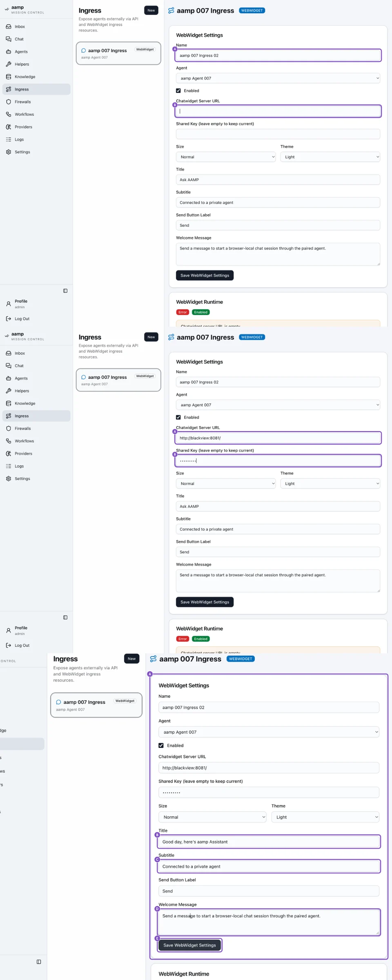
Task: Click the Ingress sidebar icon in middle screenshot
Action: [9, 416]
